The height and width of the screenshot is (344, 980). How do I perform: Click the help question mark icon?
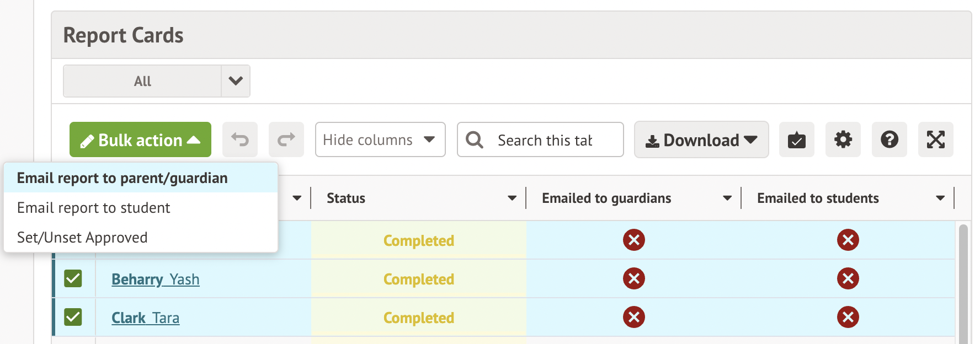[x=889, y=139]
